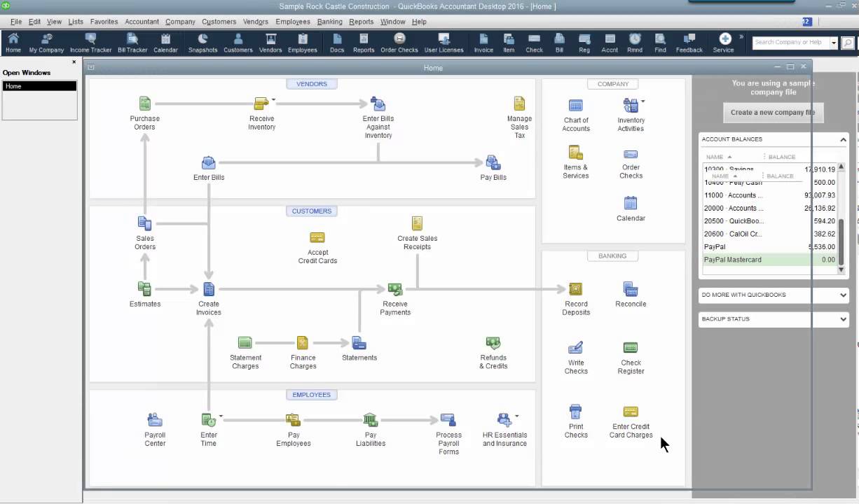This screenshot has width=859, height=504.
Task: Open Refunds & Credits
Action: (x=493, y=343)
